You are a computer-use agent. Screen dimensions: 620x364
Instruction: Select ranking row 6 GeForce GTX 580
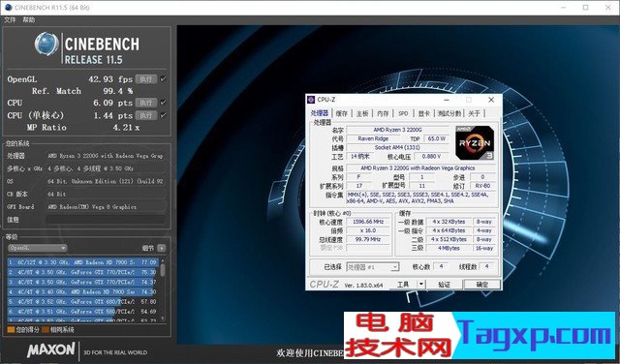click(83, 312)
